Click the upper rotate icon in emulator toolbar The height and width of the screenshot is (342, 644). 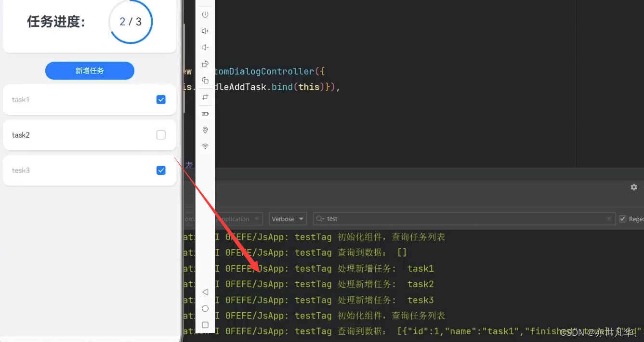(205, 64)
